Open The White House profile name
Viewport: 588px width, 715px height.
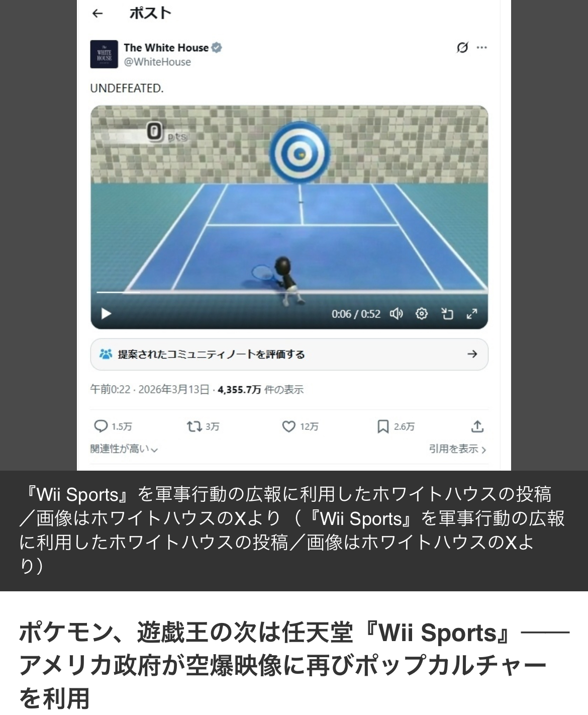pyautogui.click(x=166, y=48)
